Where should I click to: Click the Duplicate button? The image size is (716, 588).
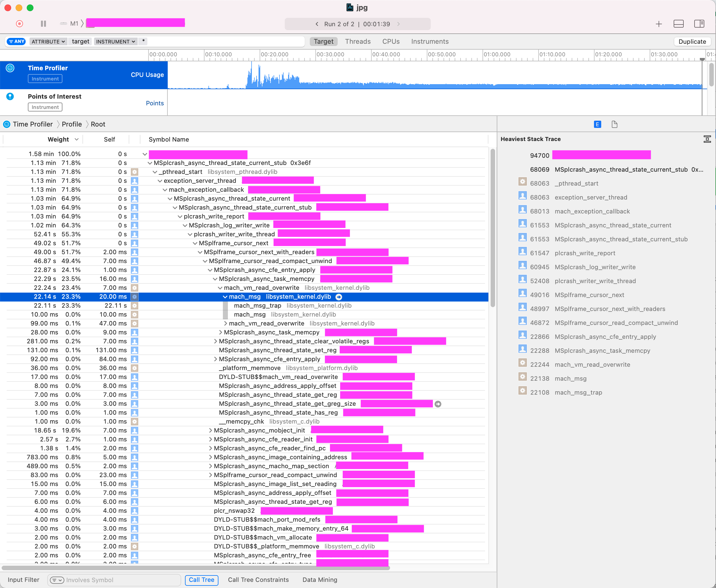coord(692,41)
